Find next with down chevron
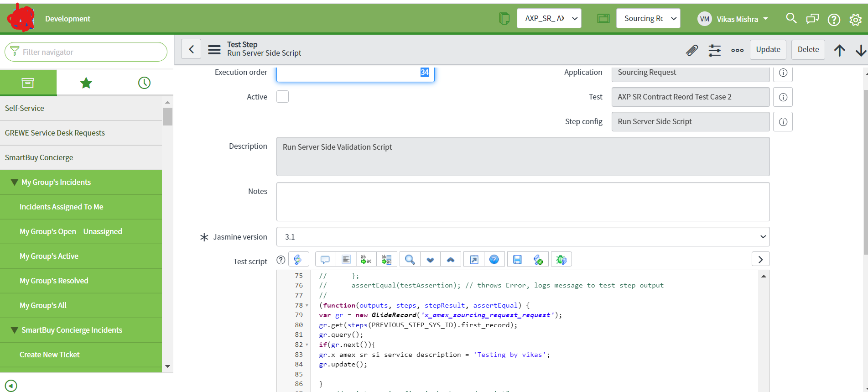Screen dimensions: 868x392 coord(430,259)
